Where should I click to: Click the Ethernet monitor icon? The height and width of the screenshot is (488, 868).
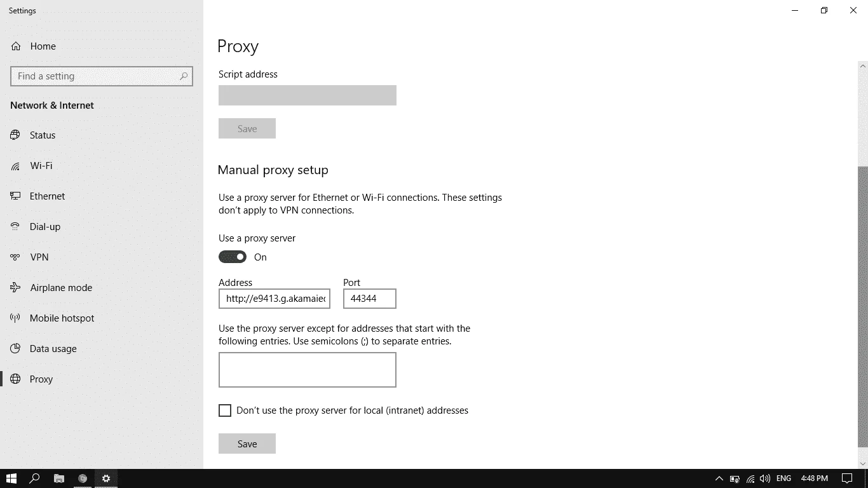15,196
